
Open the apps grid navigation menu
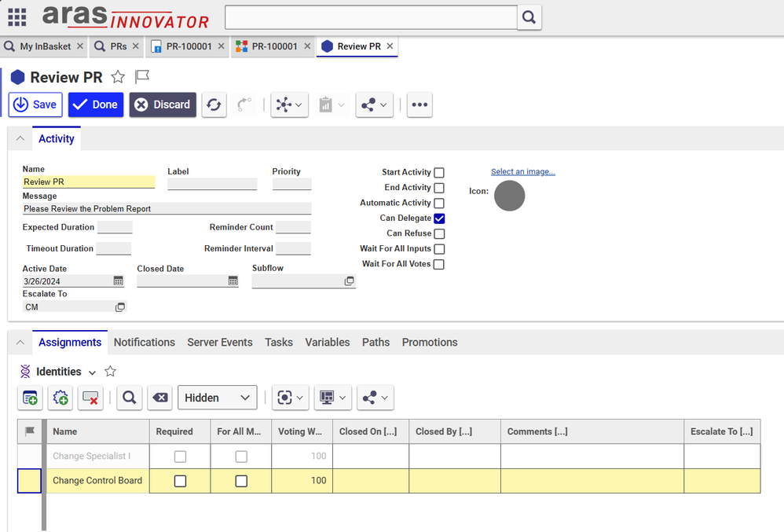(x=16, y=17)
